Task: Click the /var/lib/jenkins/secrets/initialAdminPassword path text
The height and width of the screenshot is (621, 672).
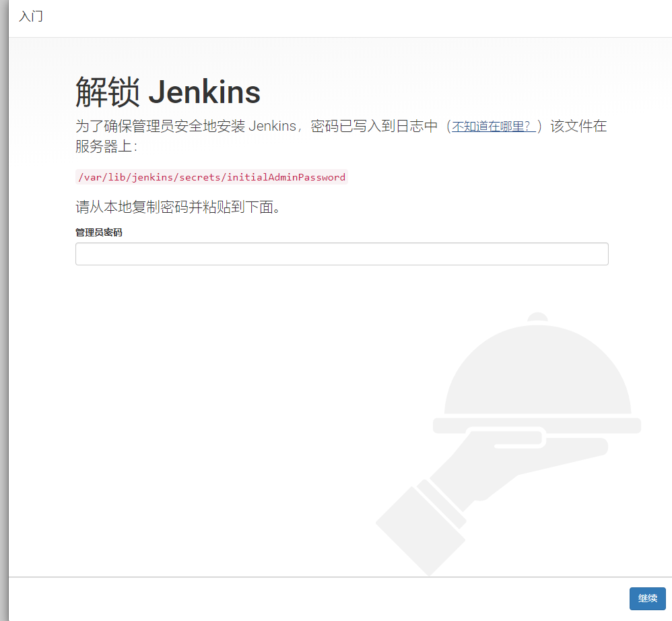Action: pyautogui.click(x=211, y=177)
